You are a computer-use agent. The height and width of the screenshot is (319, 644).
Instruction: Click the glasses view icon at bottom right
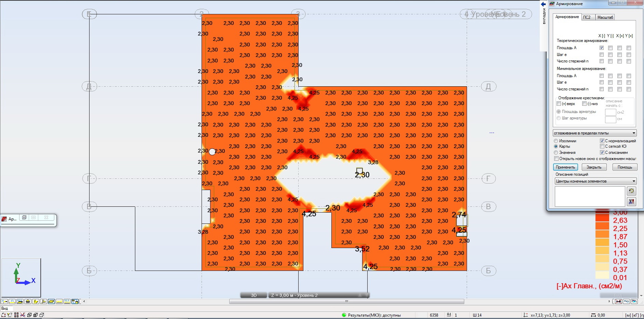[x=626, y=301]
